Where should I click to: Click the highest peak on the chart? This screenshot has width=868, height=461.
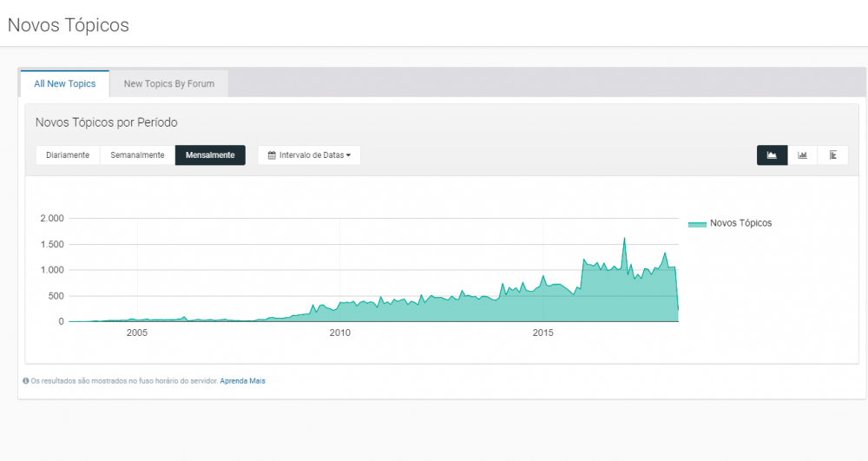coord(624,239)
